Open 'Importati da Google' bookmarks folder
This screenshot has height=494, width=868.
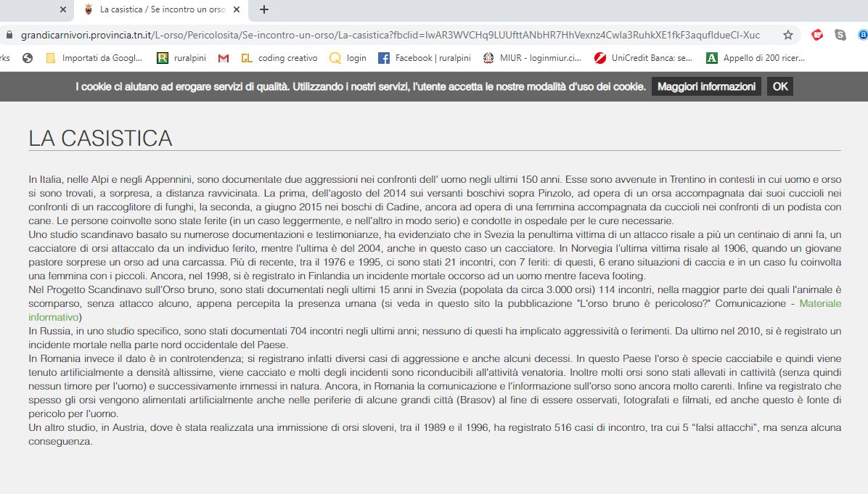[x=94, y=58]
